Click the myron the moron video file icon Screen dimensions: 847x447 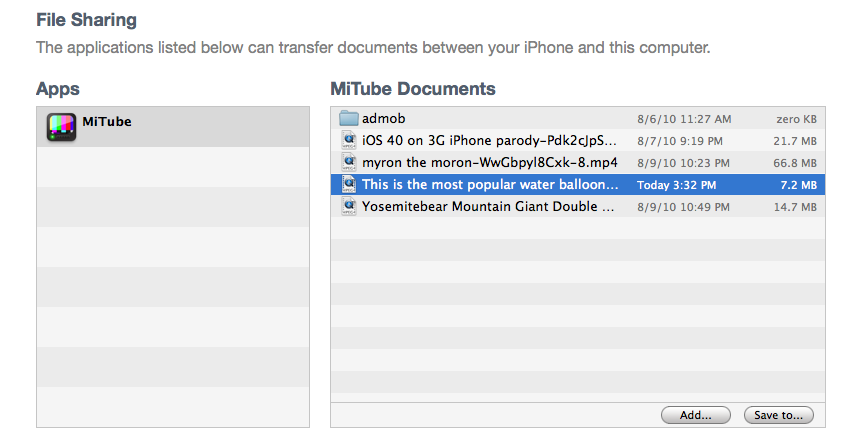pyautogui.click(x=349, y=162)
